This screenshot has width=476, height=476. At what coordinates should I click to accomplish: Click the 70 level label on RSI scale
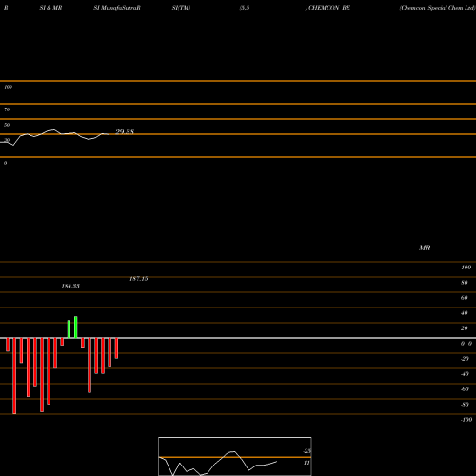pos(7,109)
